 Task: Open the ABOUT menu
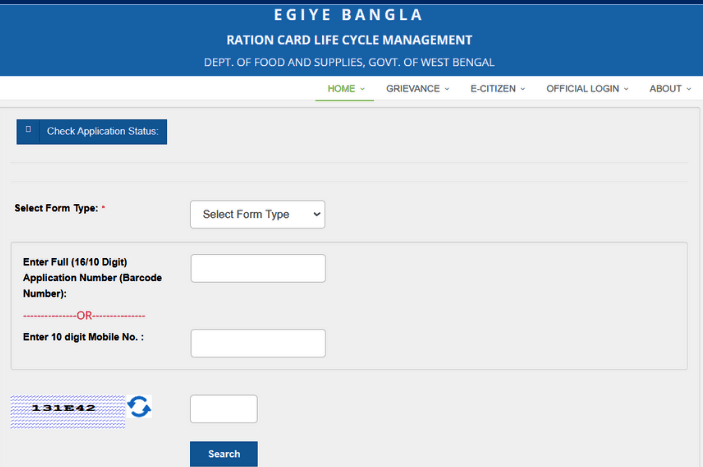tap(670, 89)
